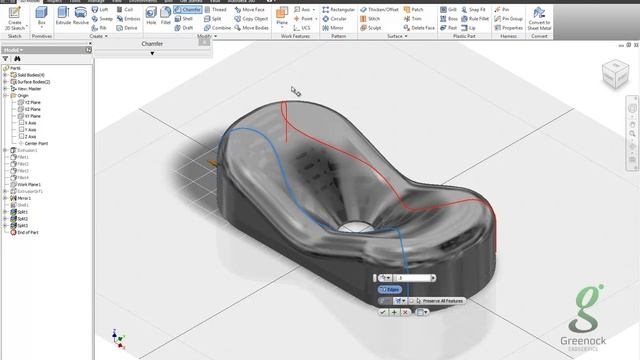Choose the Combine tool
Image resolution: width=640 pixels, height=360 pixels.
point(218,28)
